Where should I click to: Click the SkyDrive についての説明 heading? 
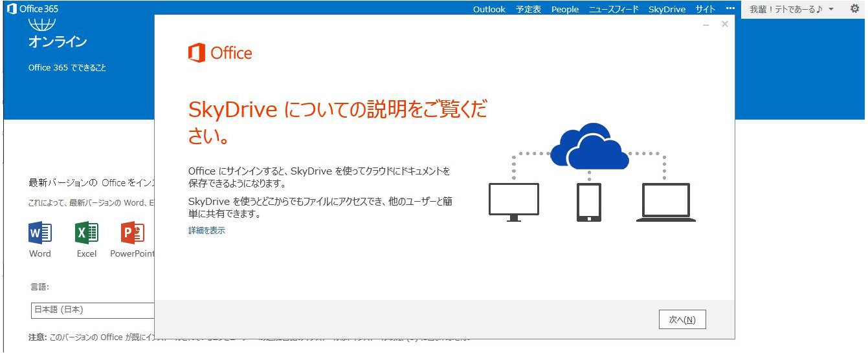(337, 122)
